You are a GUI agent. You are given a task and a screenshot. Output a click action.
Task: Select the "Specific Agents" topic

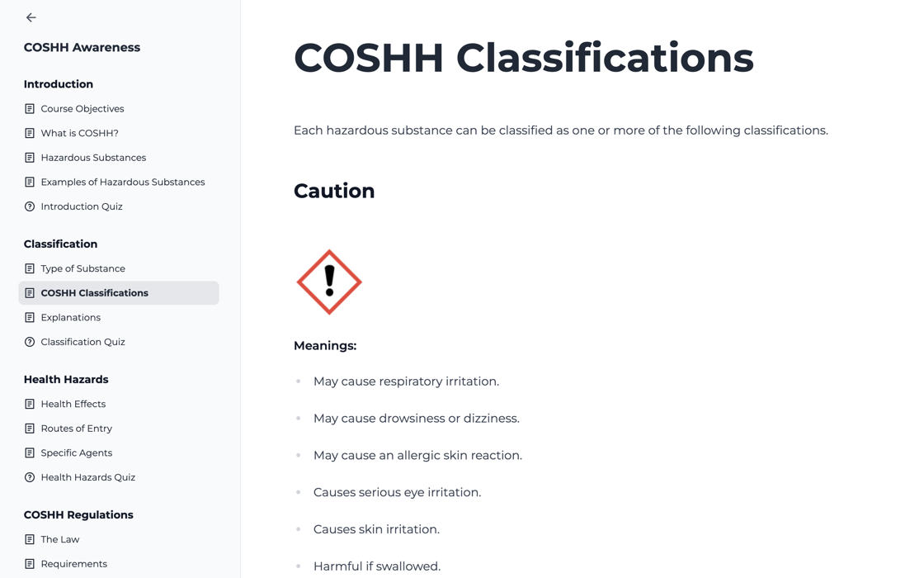[77, 452]
